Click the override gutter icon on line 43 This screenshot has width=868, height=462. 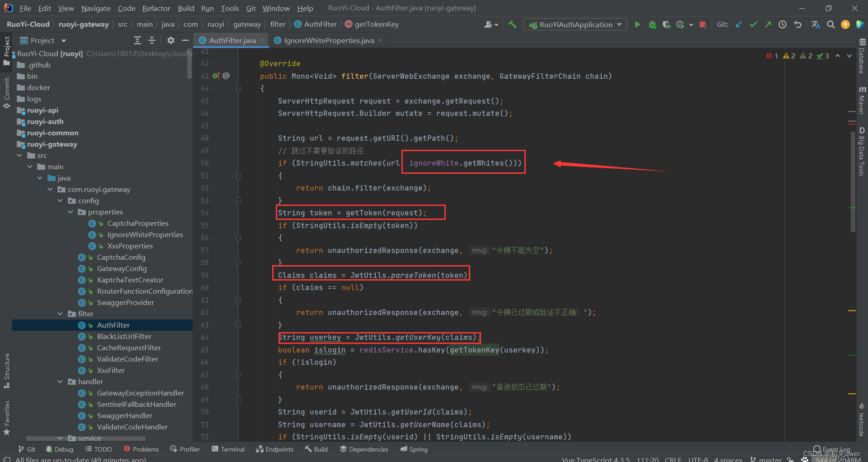pyautogui.click(x=216, y=76)
